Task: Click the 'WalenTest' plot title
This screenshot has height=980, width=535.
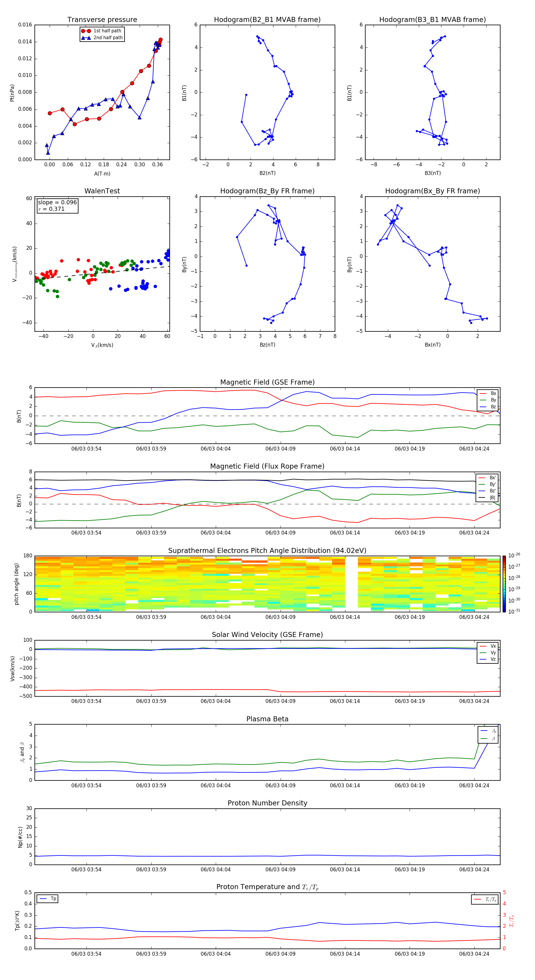Action: pos(102,191)
